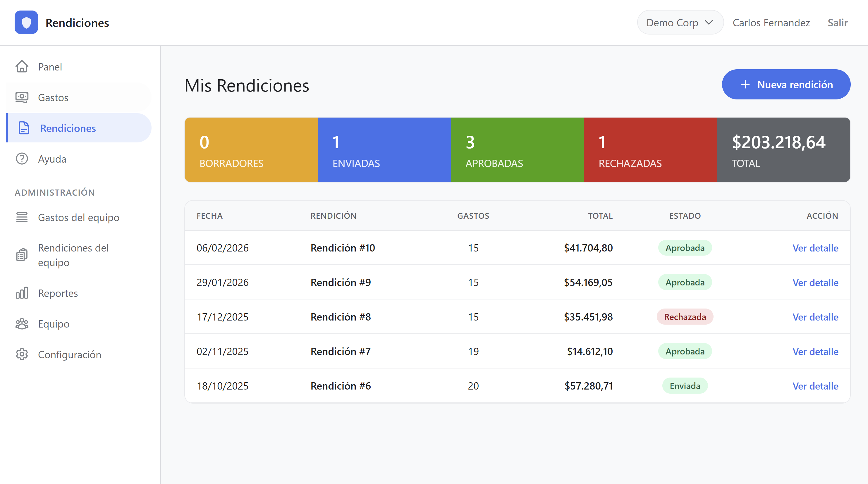Create a new report with Nueva rendición
Screen dimensions: 868x484
pyautogui.click(x=786, y=85)
